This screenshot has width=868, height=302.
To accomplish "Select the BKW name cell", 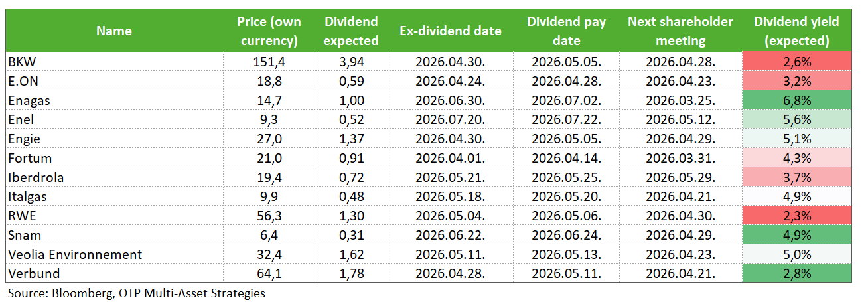I will coord(113,62).
